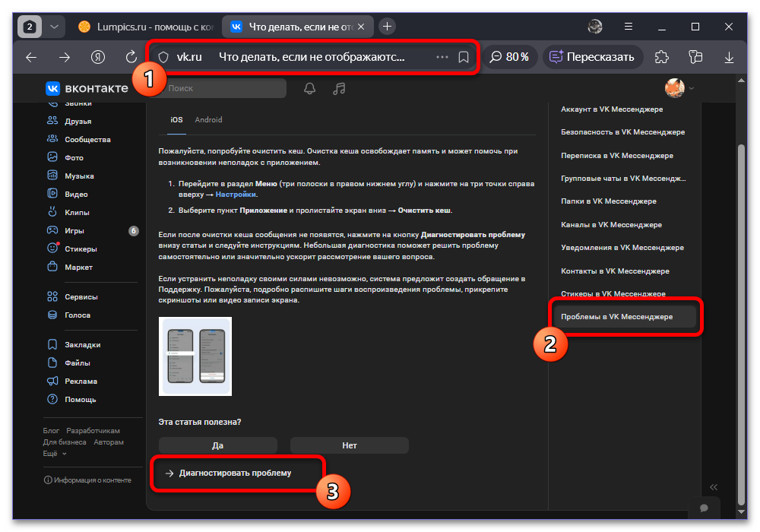The image size is (760, 532).
Task: Open Уведомления в VK Мессенджере section
Action: tap(622, 248)
